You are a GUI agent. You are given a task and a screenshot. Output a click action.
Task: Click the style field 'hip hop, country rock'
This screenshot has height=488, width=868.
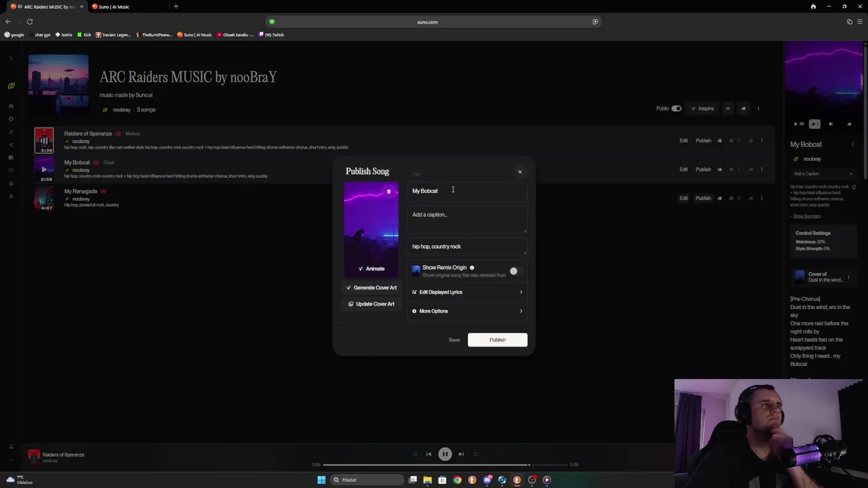tap(468, 247)
